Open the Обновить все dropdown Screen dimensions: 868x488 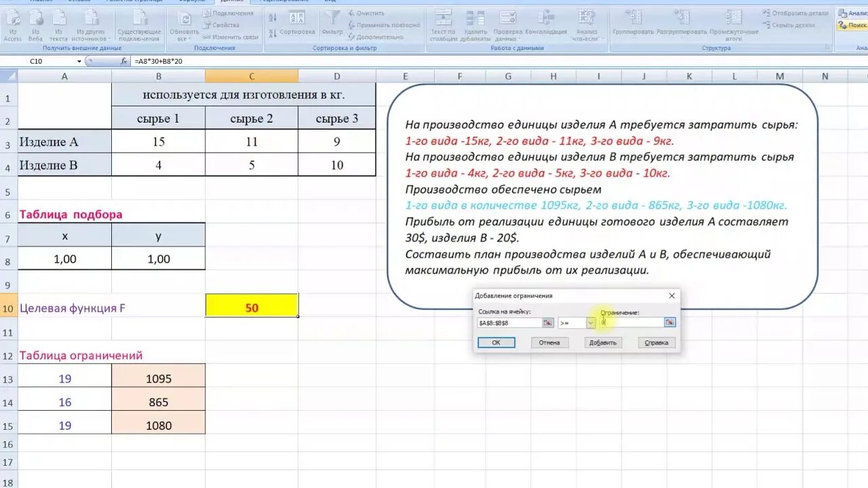[184, 26]
